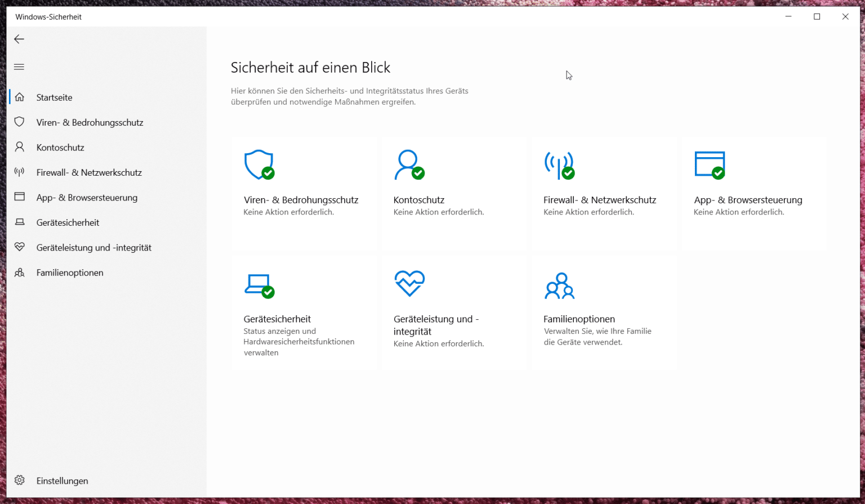
Task: Click the large Kontoschutz person icon
Action: tap(409, 165)
